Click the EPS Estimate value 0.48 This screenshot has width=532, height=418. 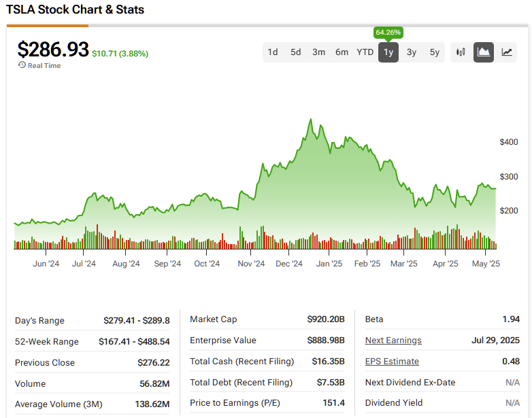(x=511, y=361)
